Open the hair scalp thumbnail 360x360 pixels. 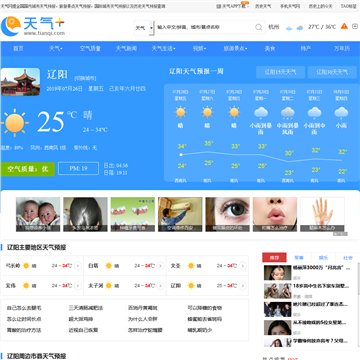coord(85,214)
